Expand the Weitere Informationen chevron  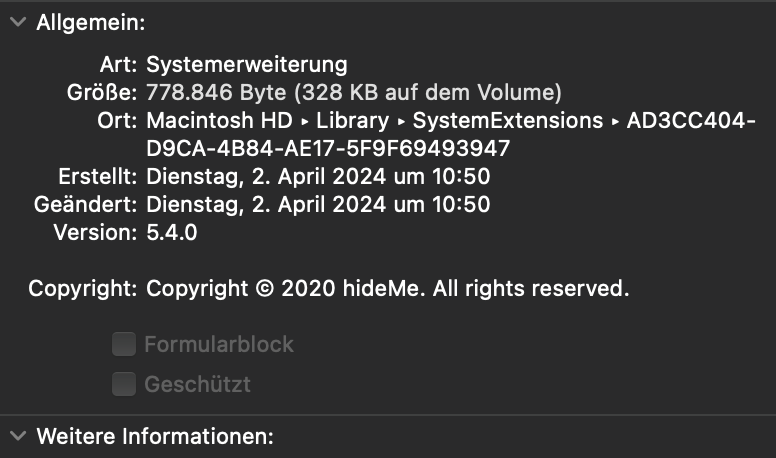click(18, 436)
